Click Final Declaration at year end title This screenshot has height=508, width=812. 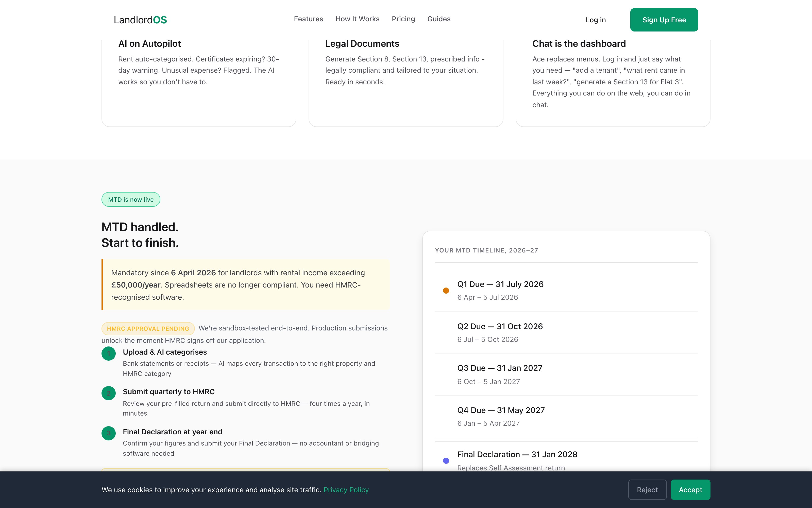pyautogui.click(x=173, y=432)
